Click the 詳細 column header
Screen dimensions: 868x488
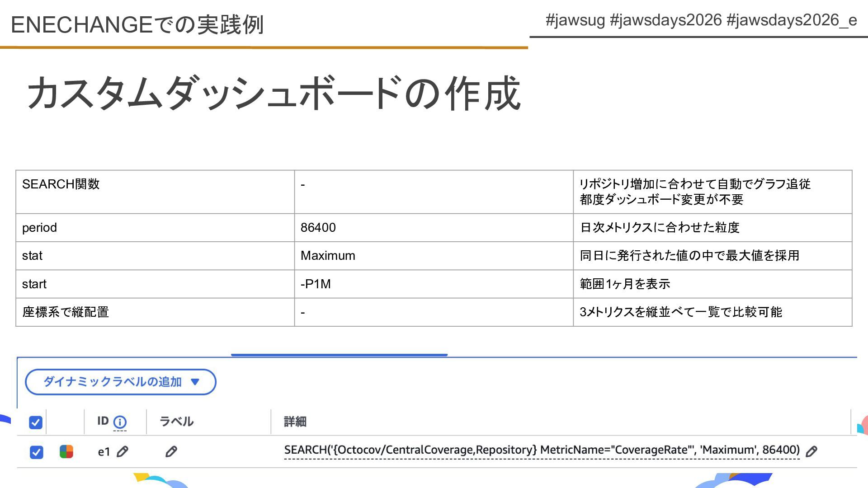tap(295, 422)
